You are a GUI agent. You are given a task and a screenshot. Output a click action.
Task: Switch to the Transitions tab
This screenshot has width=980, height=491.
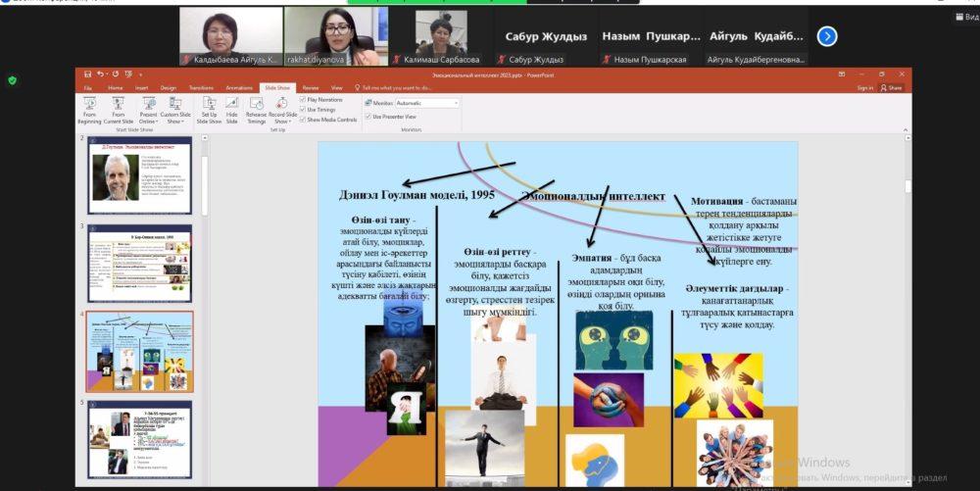pyautogui.click(x=201, y=88)
